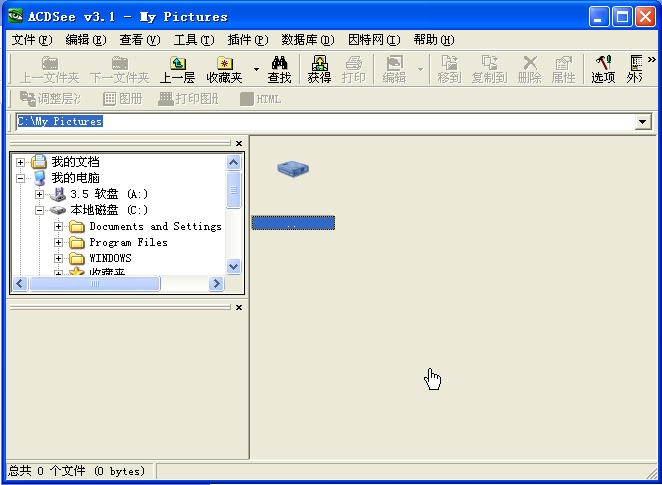662x485 pixels.
Task: Open the File (文件) menu
Action: tap(32, 40)
